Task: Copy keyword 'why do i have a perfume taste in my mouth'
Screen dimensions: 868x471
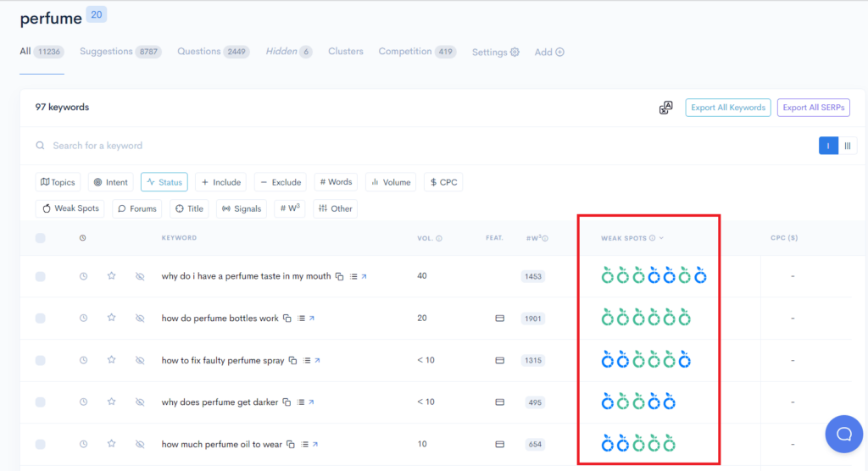Action: 339,276
